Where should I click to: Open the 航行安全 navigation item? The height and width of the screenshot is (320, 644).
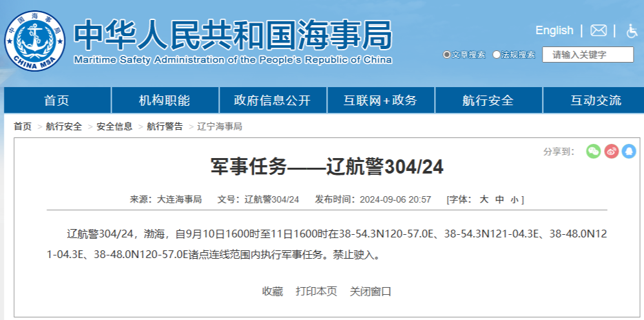[488, 101]
